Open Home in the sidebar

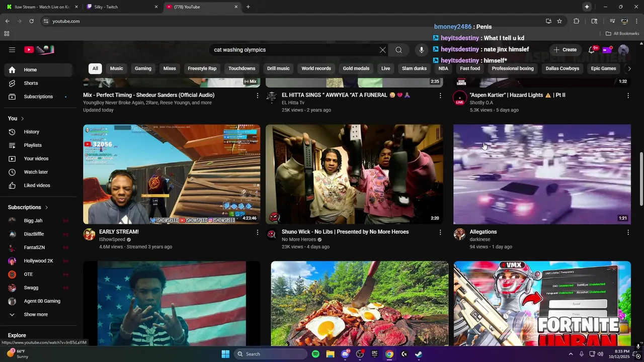tap(38, 70)
